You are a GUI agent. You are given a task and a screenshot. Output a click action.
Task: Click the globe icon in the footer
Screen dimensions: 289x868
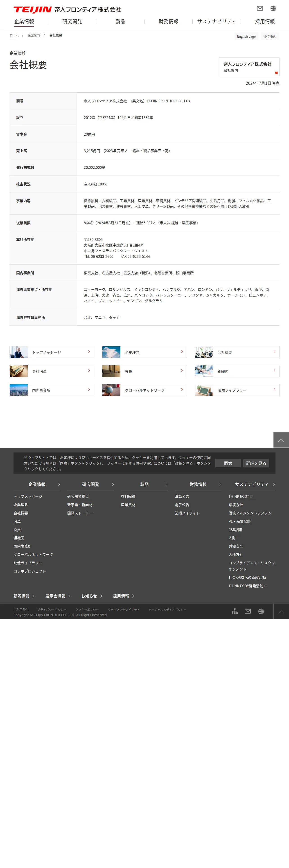(261, 611)
